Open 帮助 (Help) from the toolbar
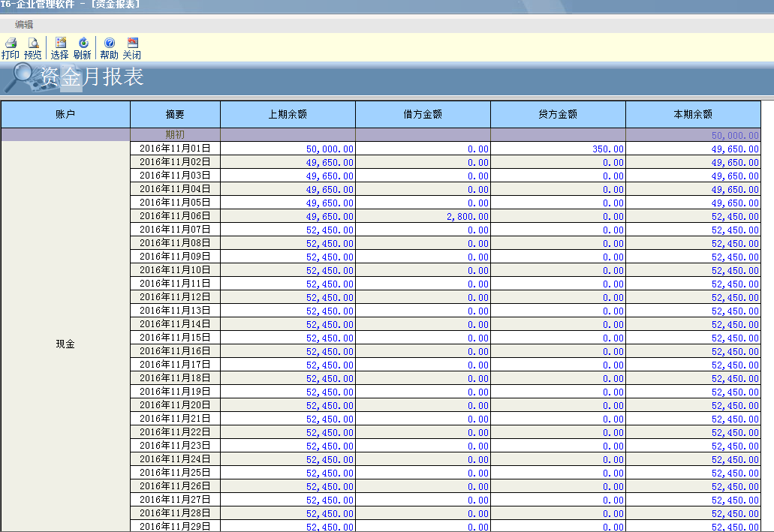 [110, 48]
